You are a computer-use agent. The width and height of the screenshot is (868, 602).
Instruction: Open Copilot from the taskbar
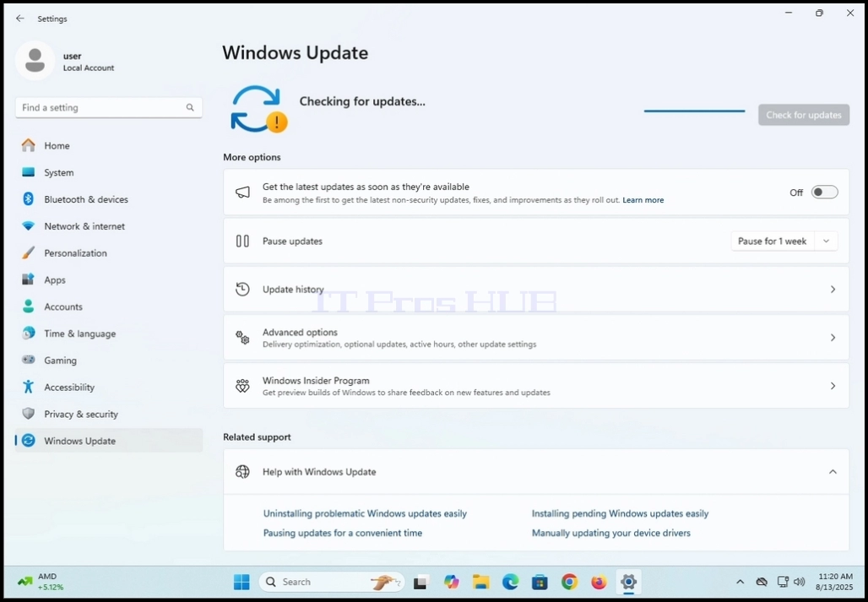[451, 582]
